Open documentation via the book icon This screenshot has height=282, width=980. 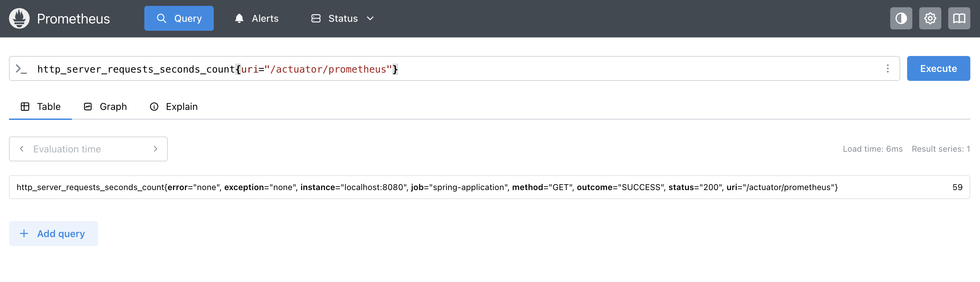point(959,18)
